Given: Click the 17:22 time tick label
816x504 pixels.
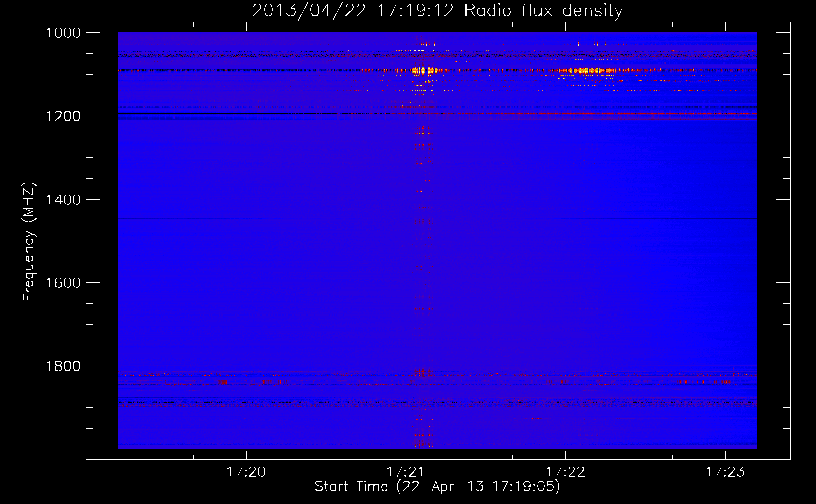Looking at the screenshot, I should [566, 472].
